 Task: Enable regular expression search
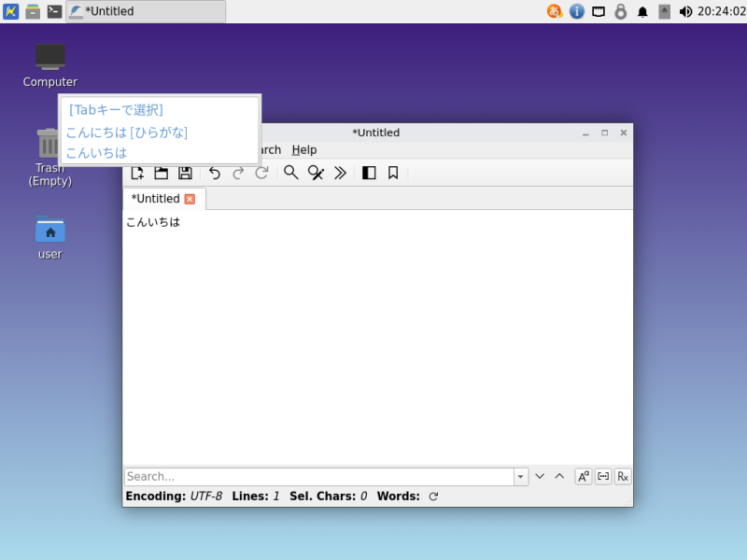point(622,476)
